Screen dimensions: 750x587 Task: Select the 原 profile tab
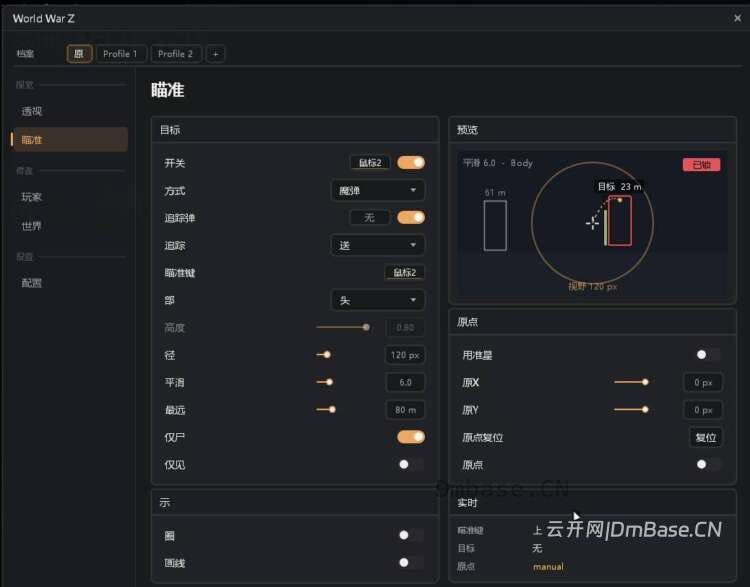pos(78,54)
